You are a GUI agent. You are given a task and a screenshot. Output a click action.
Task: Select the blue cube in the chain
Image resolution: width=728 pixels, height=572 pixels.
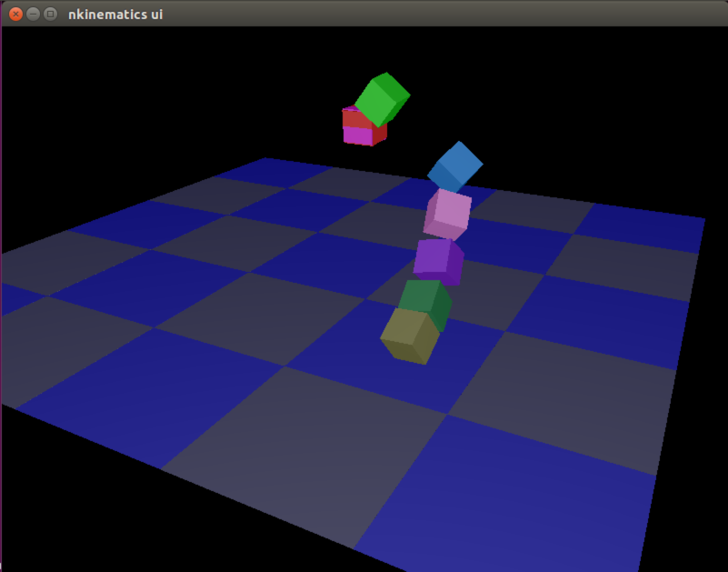[455, 167]
